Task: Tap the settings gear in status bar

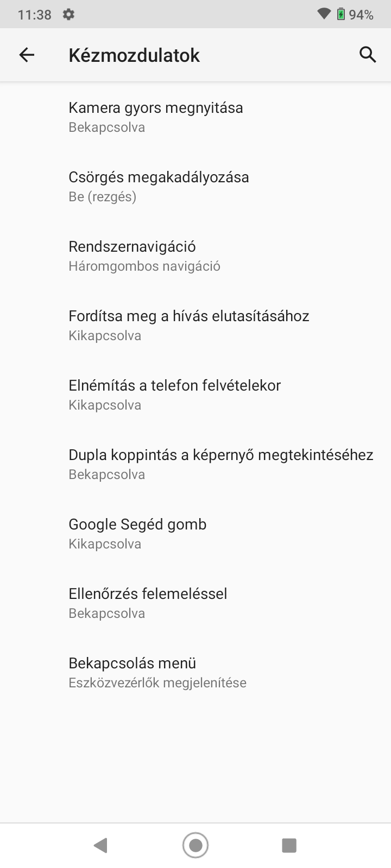Action: coord(68,14)
